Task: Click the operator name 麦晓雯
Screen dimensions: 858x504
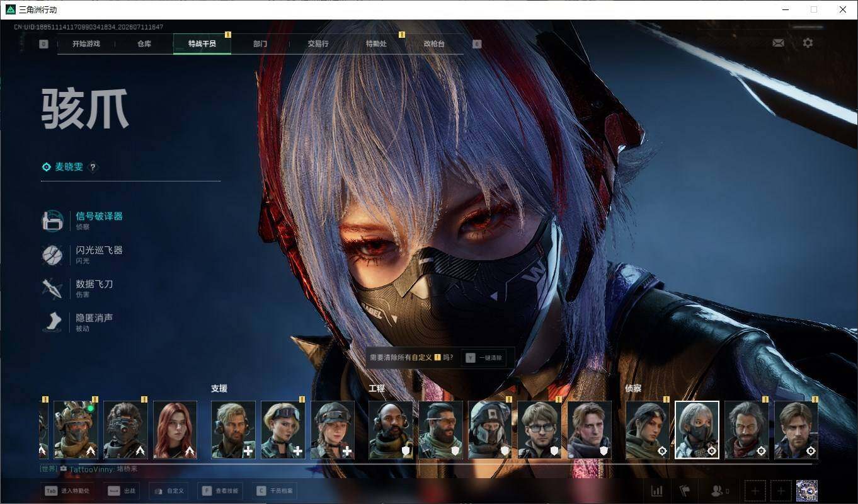Action: [x=69, y=167]
